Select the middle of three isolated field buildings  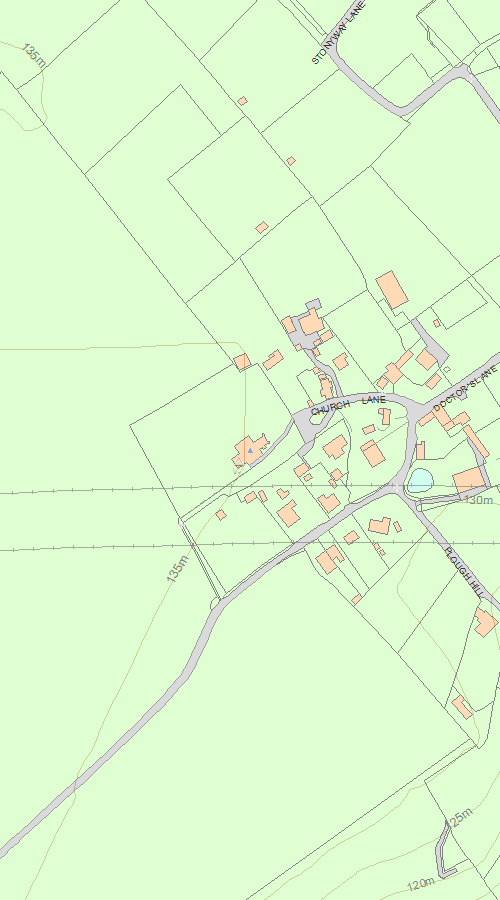tap(291, 161)
